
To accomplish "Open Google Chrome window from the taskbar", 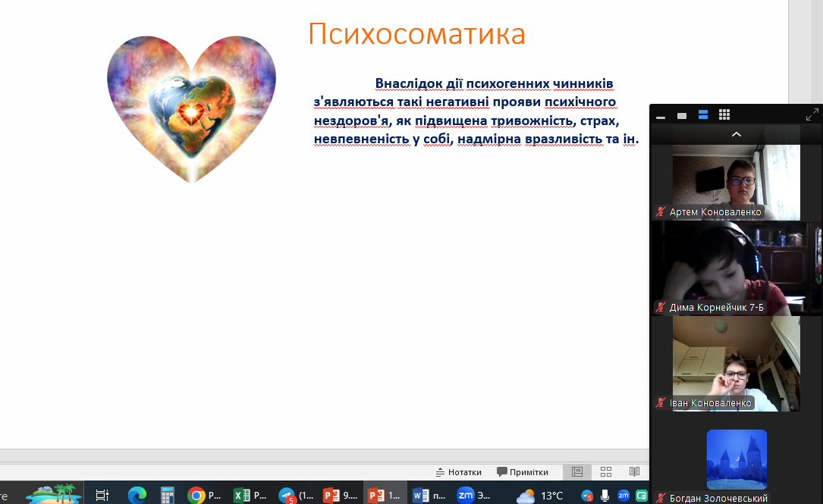I will [x=205, y=495].
